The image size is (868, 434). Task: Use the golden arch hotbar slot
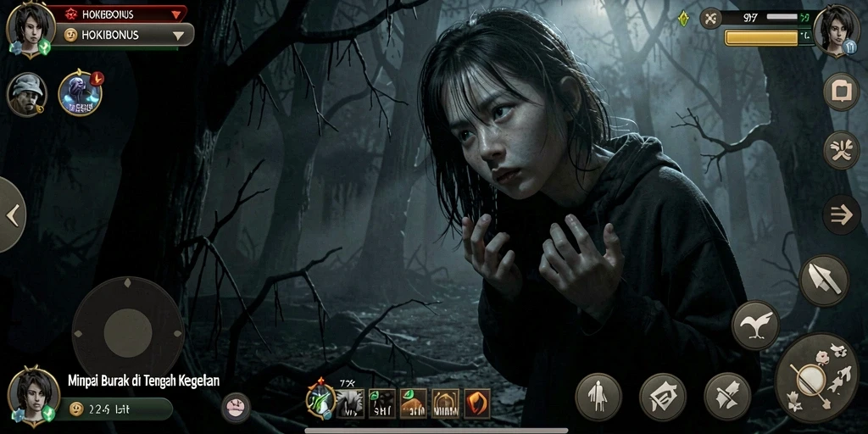(x=445, y=403)
